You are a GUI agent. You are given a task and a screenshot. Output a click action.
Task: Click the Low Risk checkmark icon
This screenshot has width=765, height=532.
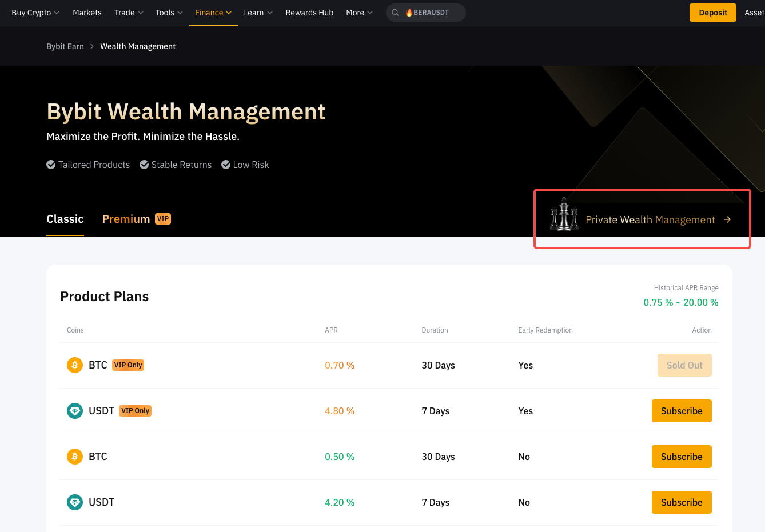click(226, 165)
